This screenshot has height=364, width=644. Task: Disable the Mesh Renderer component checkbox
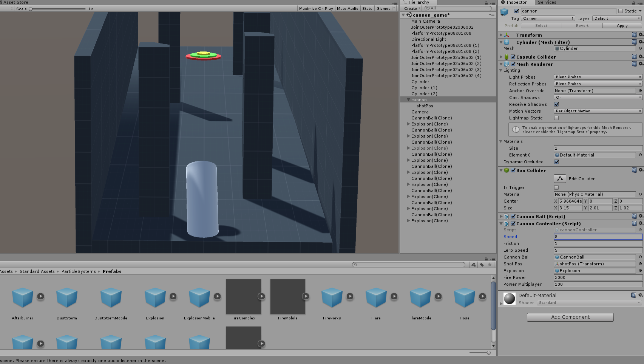click(513, 64)
